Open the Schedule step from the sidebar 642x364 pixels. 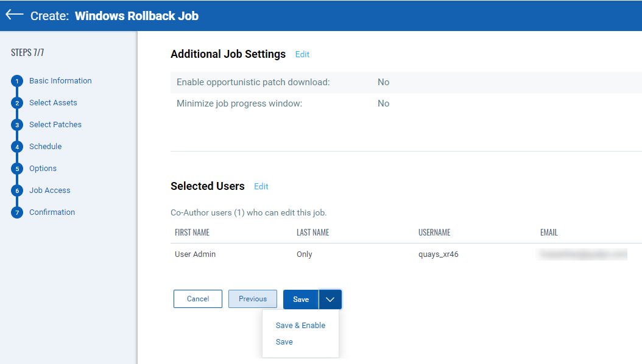tap(44, 146)
